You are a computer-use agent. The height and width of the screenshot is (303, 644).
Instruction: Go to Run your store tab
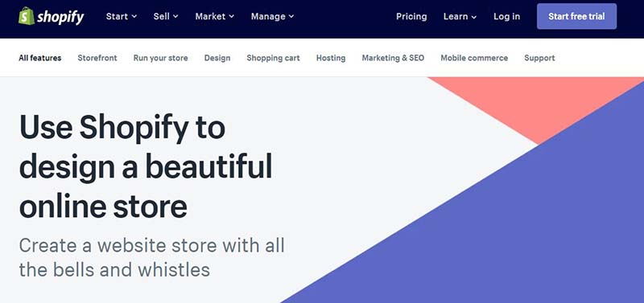tap(160, 58)
